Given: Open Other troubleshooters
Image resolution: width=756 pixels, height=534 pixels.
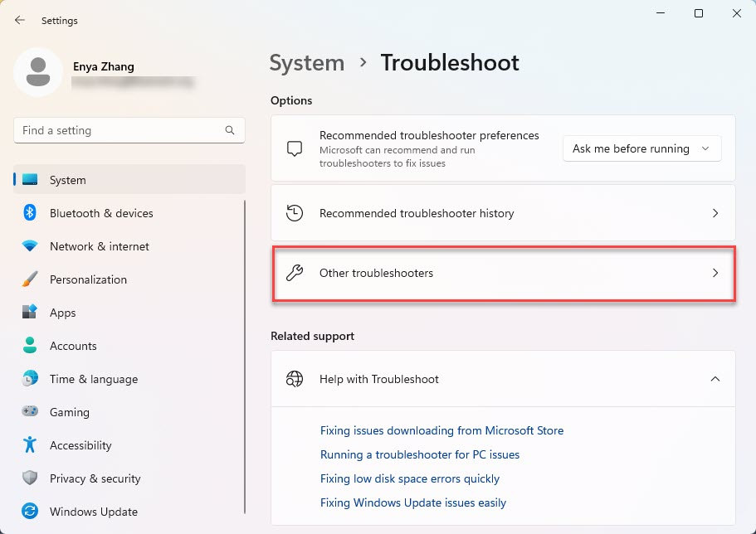Looking at the screenshot, I should [x=503, y=273].
